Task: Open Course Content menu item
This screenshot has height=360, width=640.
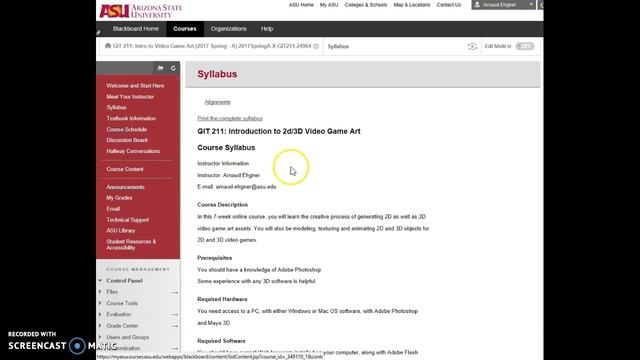Action: point(125,169)
